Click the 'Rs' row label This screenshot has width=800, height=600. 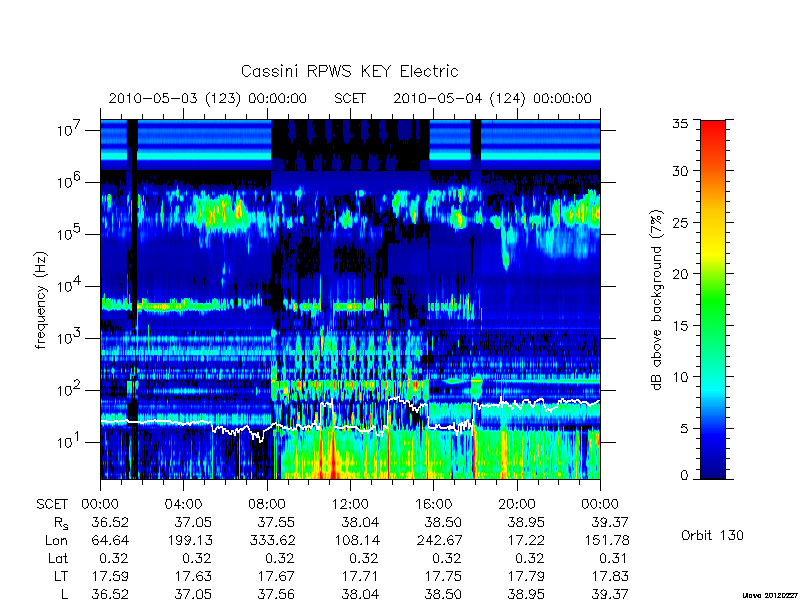tap(61, 523)
